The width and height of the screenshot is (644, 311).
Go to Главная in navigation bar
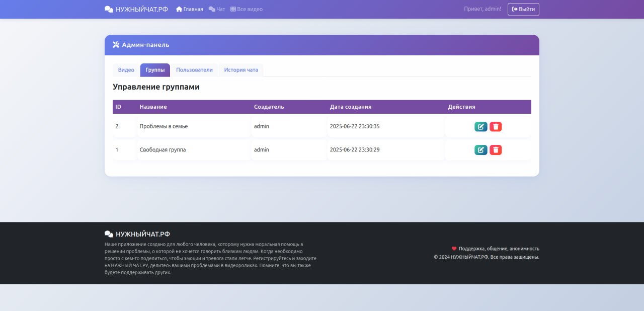190,9
